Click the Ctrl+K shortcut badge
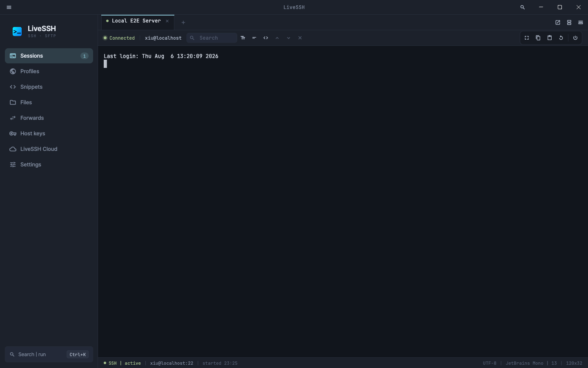588x368 pixels. [78, 355]
